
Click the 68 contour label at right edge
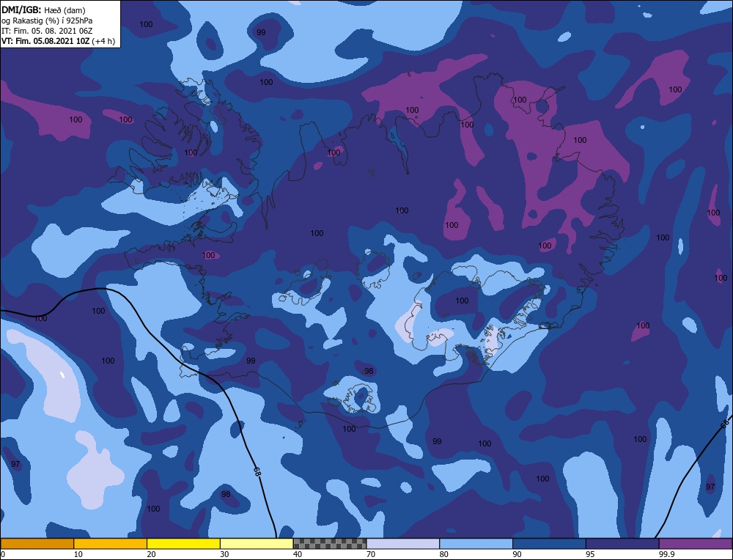pos(725,424)
